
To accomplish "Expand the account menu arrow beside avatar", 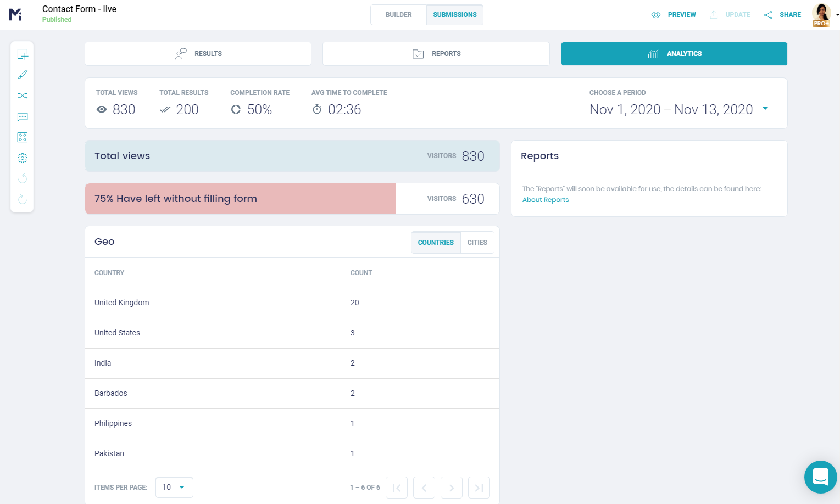I will [837, 15].
